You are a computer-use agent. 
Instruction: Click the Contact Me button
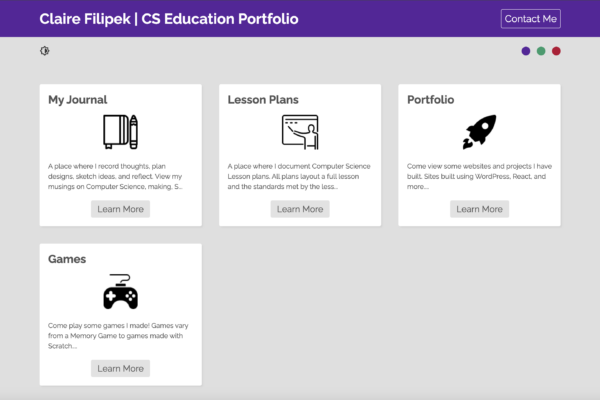pyautogui.click(x=531, y=19)
